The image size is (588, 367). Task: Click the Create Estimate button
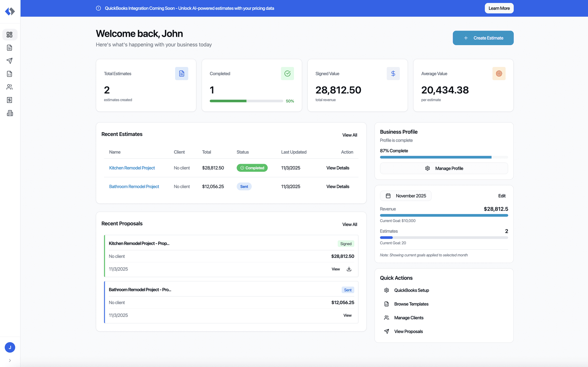(483, 38)
